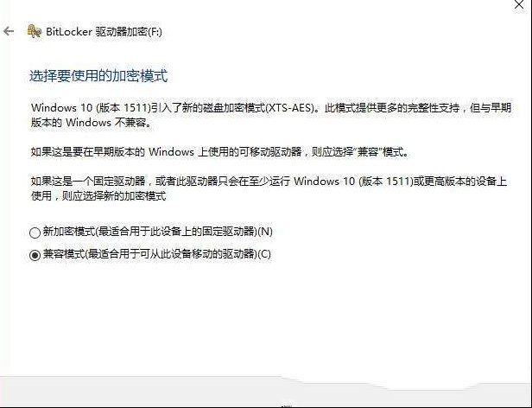Click the paragraph starting 如果这是一个固定驱动器

click(269, 188)
